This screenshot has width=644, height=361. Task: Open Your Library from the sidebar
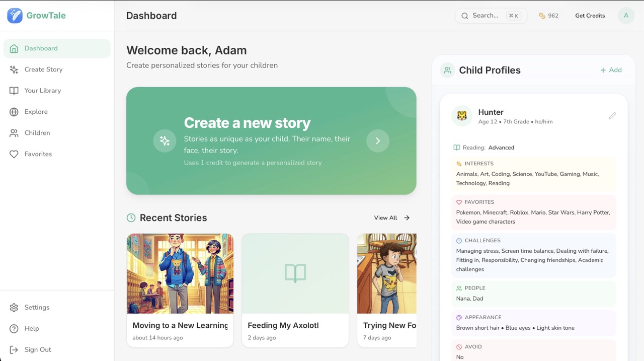click(42, 90)
